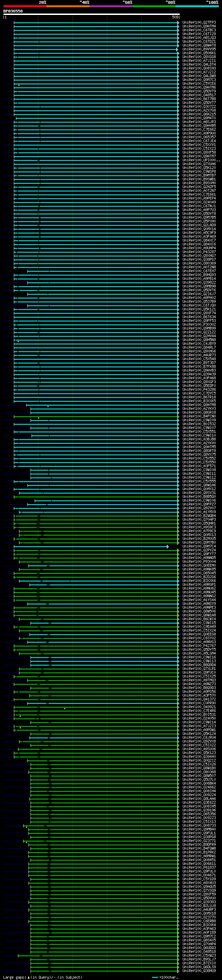Select the UniRef100_Q70AP4 hit label
222x980 pixels.
pos(199,944)
